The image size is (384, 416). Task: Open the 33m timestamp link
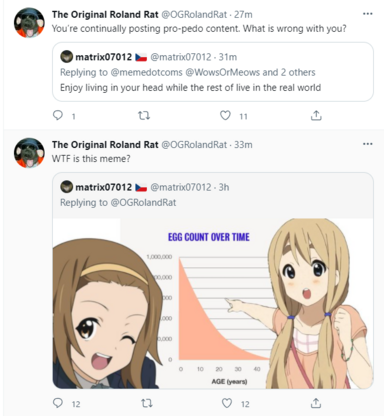click(243, 145)
